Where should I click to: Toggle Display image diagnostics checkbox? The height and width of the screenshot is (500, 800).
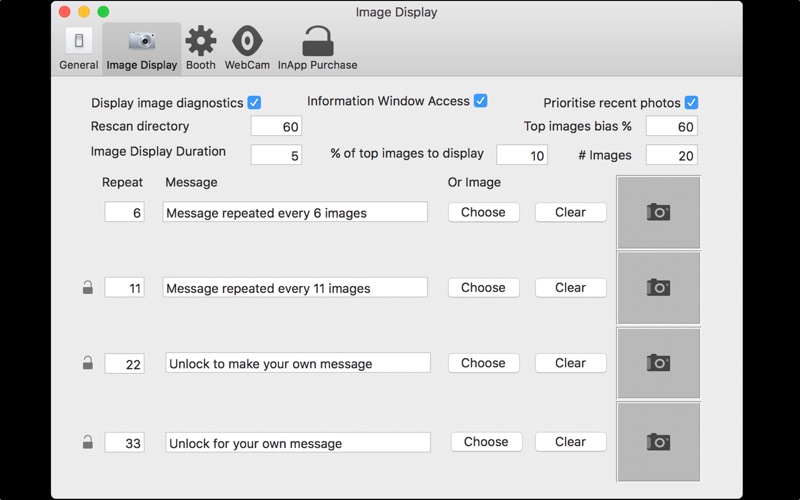click(x=254, y=103)
